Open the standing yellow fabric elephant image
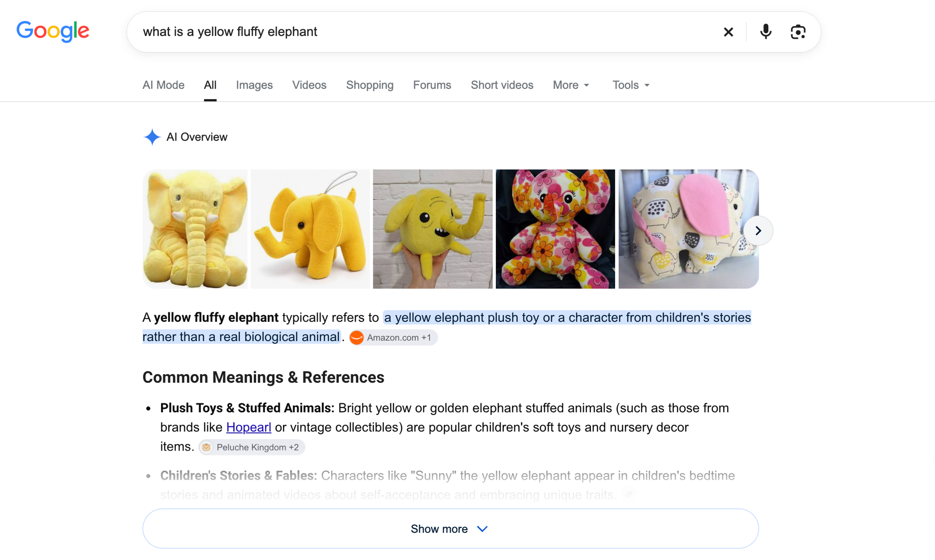935x560 pixels. [x=310, y=229]
